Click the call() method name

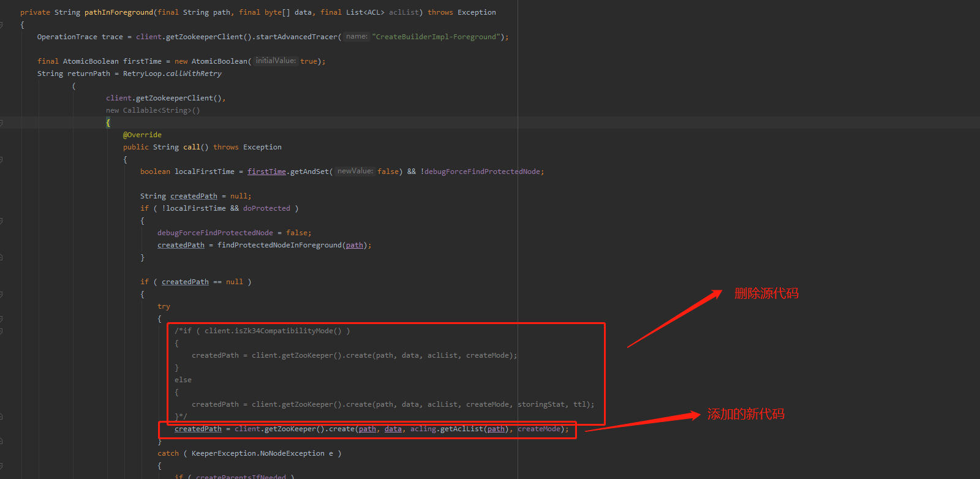click(192, 147)
